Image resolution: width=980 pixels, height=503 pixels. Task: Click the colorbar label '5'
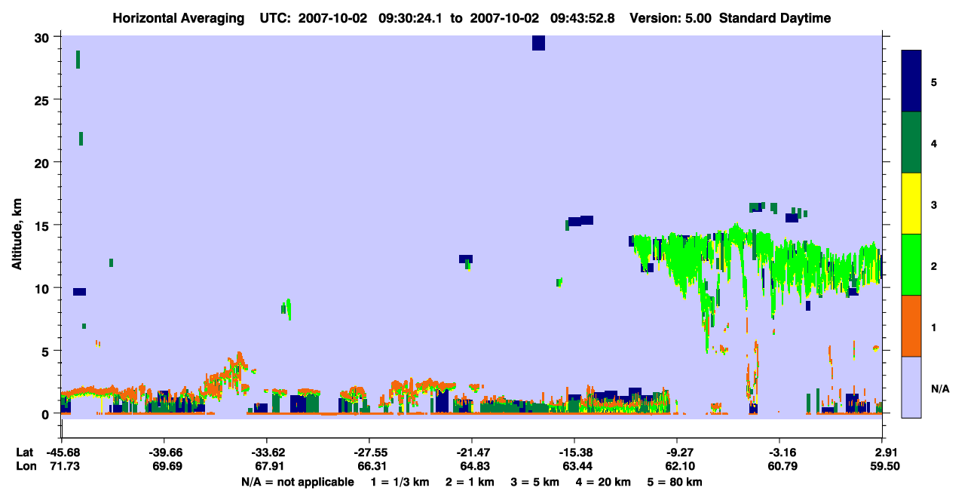point(934,81)
